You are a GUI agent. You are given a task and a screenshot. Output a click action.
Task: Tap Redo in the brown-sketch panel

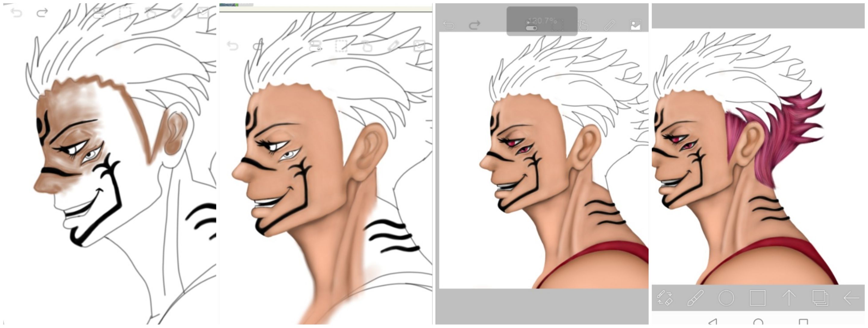coord(42,13)
